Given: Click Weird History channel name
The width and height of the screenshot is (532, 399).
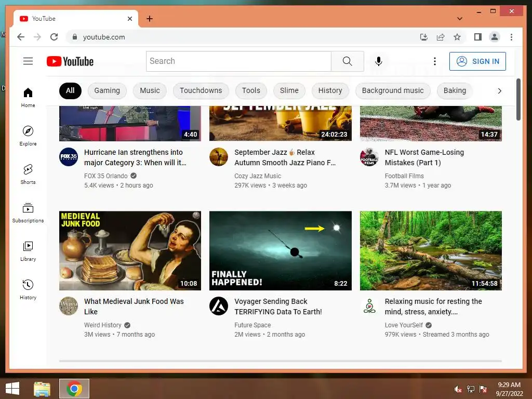Looking at the screenshot, I should [103, 325].
